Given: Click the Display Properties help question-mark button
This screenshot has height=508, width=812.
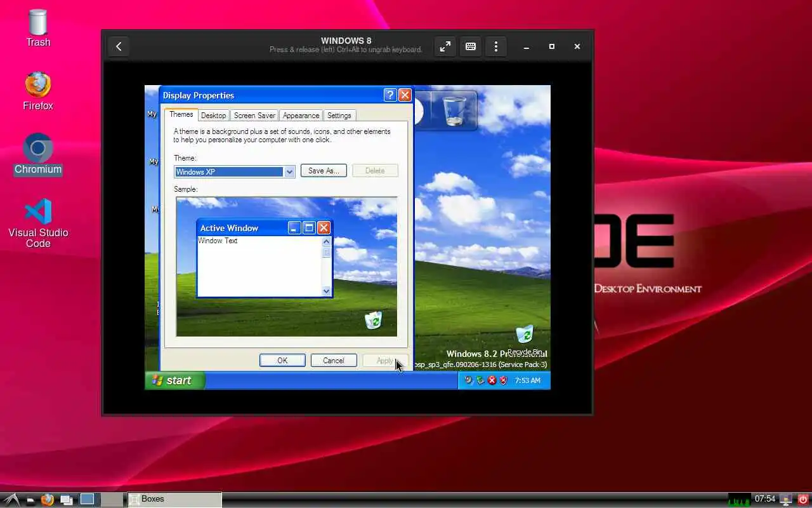Looking at the screenshot, I should tap(390, 95).
